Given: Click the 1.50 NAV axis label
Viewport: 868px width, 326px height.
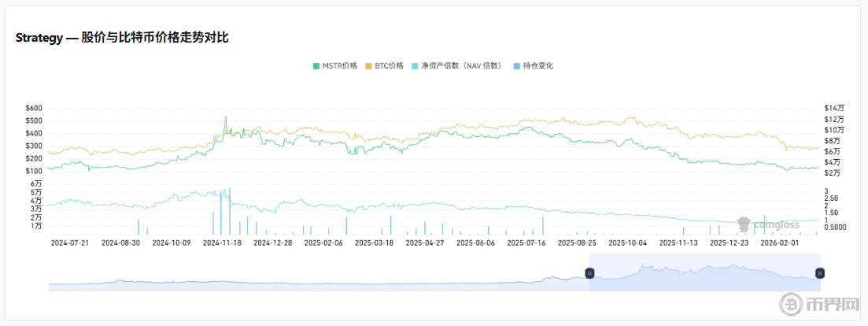Looking at the screenshot, I should (x=831, y=213).
